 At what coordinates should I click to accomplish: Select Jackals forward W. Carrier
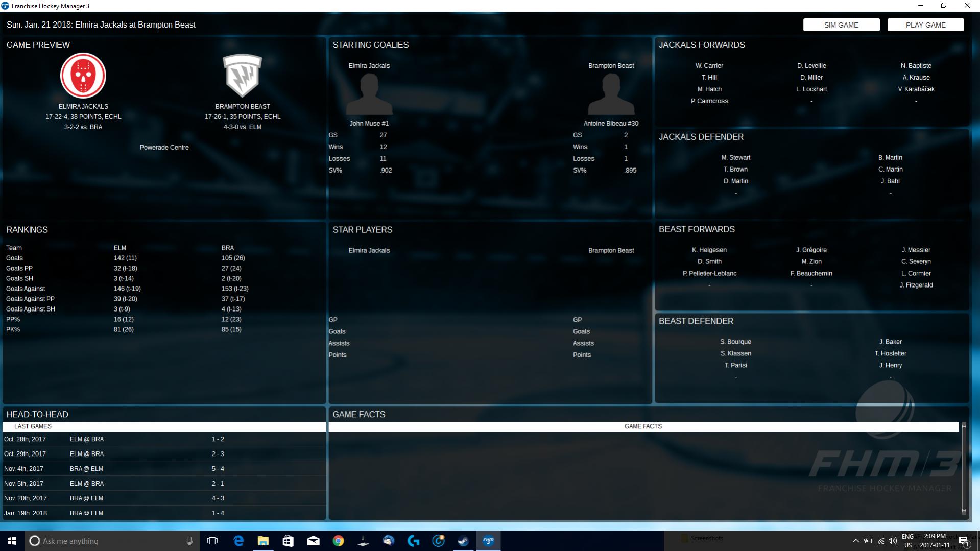(709, 66)
